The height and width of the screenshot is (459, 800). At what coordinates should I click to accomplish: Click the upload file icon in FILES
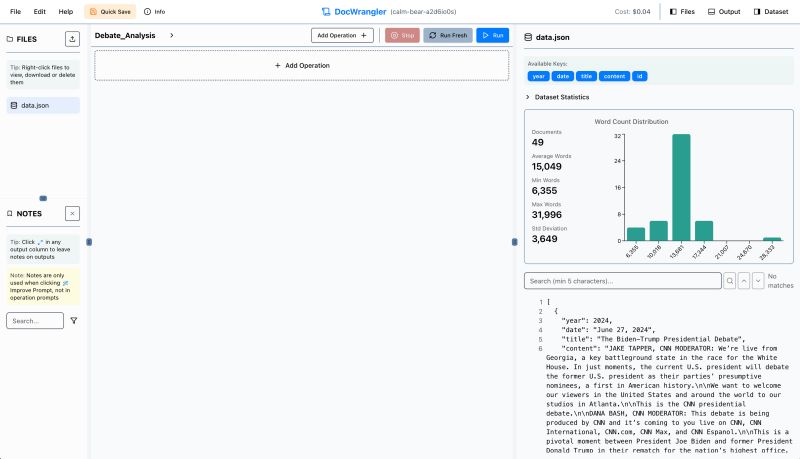point(72,39)
